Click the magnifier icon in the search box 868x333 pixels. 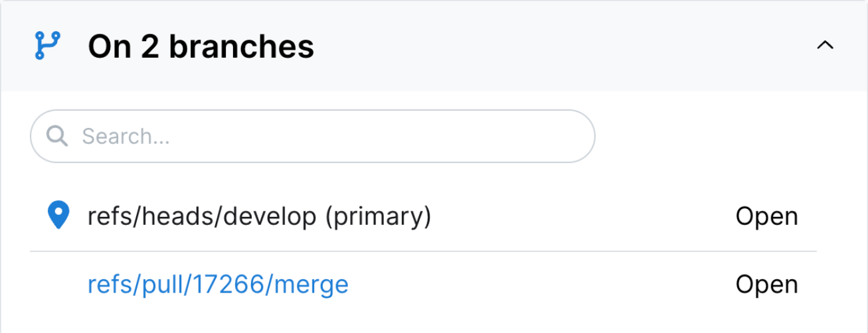tap(58, 136)
